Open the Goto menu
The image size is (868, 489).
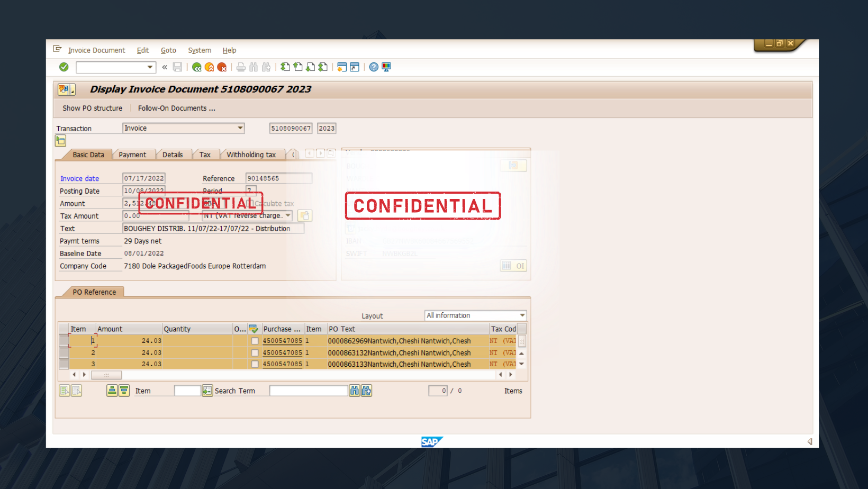click(x=168, y=50)
